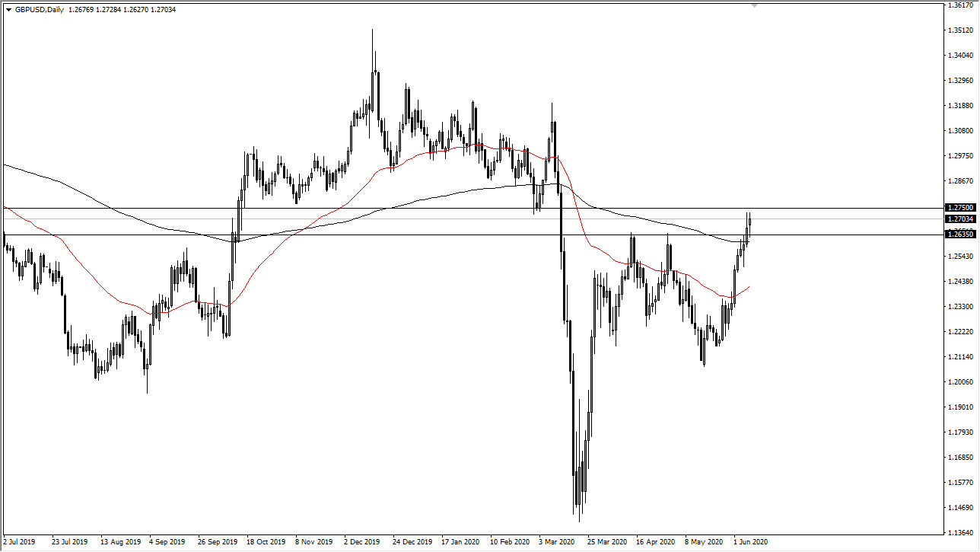The width and height of the screenshot is (980, 552).
Task: Click the 18 Oct 2019 date label
Action: click(265, 542)
